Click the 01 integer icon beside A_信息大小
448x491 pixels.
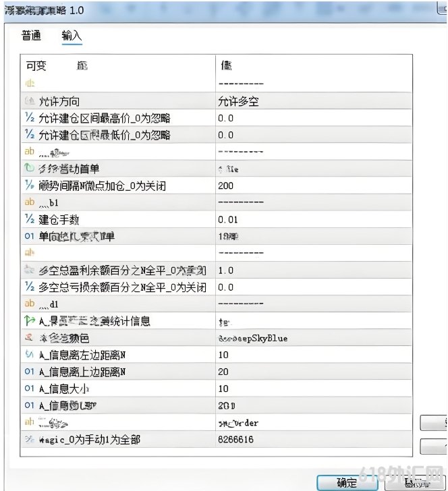pyautogui.click(x=29, y=388)
